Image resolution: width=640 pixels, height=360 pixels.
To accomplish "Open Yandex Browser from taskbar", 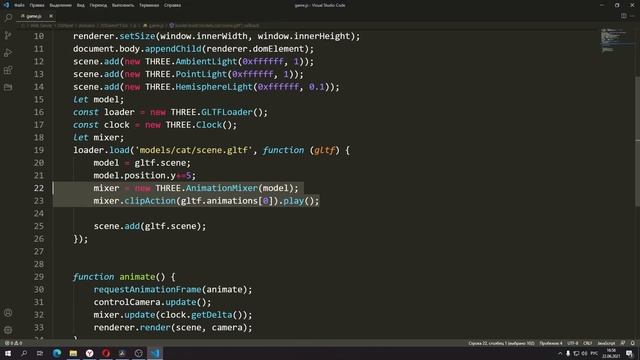I will click(89, 353).
